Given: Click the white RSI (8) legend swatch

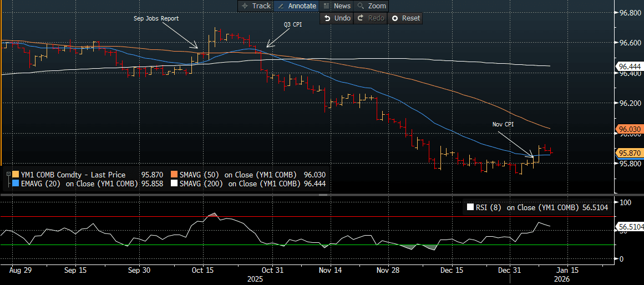Looking at the screenshot, I should pos(470,207).
